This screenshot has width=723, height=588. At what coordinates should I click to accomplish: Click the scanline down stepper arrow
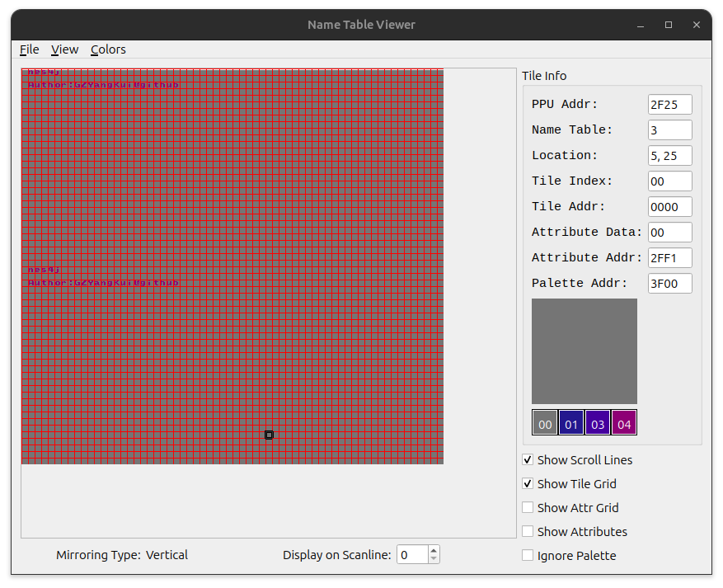click(432, 560)
